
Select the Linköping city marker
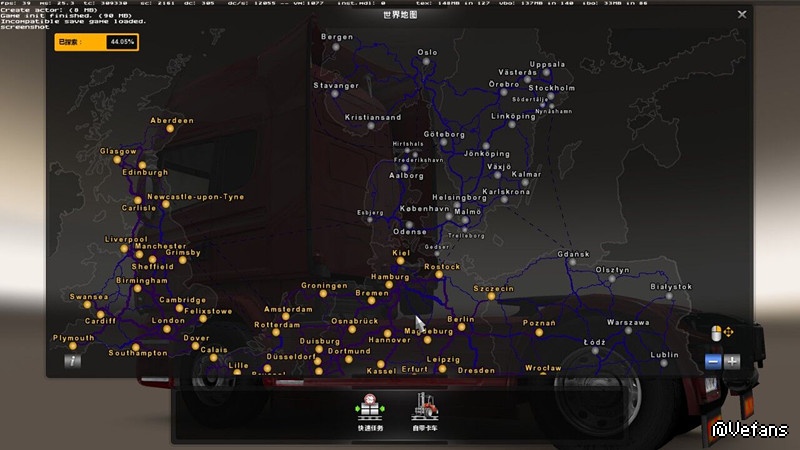(512, 124)
